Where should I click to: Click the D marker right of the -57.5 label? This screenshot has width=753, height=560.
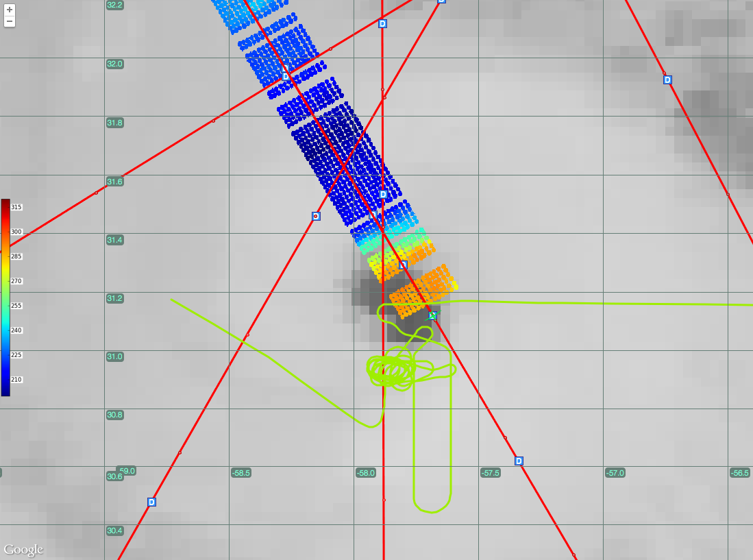(x=519, y=461)
